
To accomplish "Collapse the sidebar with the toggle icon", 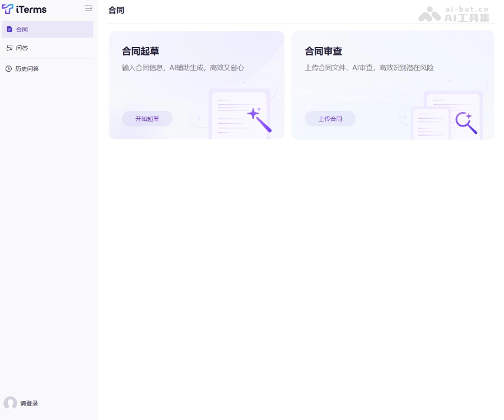I will (x=88, y=8).
